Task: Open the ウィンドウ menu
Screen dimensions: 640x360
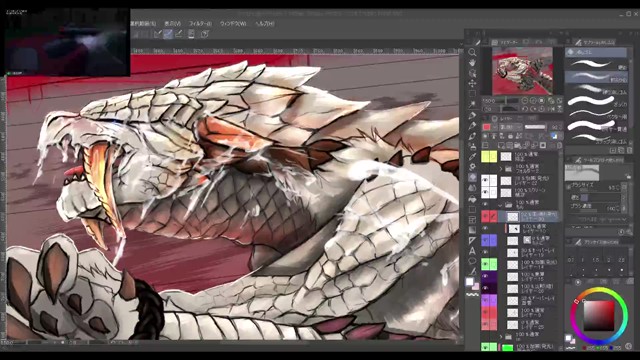Action: 233,24
